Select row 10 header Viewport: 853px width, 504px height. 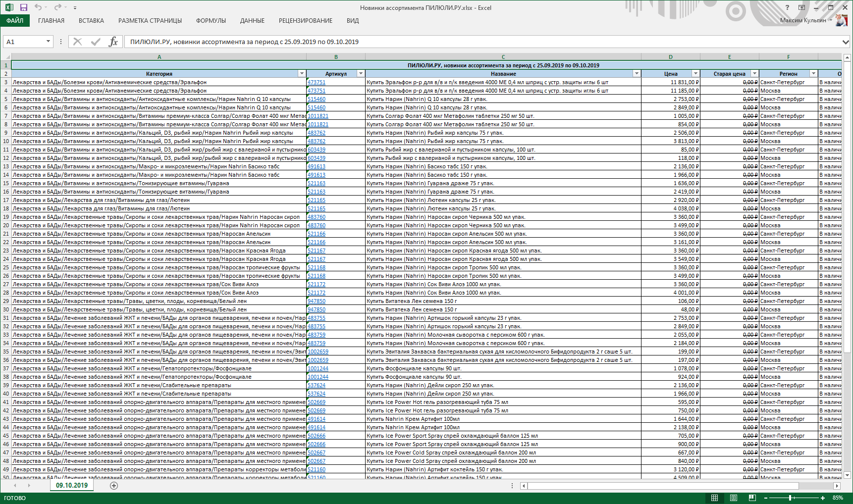coord(5,141)
